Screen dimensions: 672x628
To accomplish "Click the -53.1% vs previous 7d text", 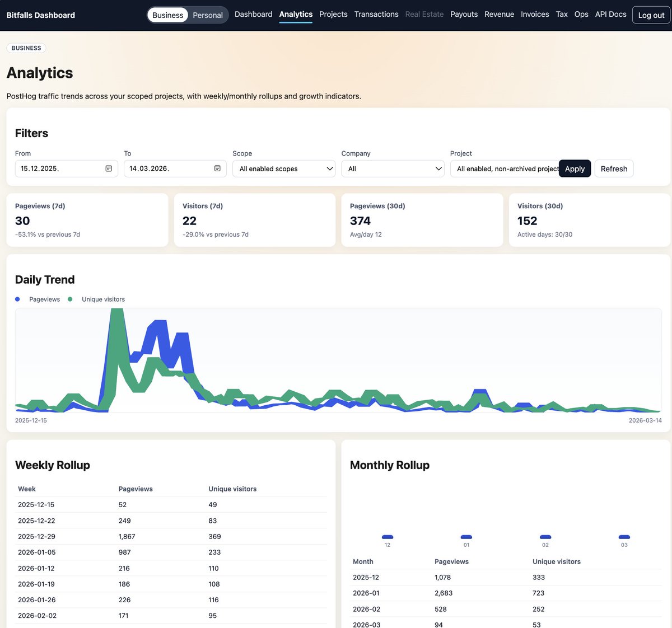I will 48,235.
